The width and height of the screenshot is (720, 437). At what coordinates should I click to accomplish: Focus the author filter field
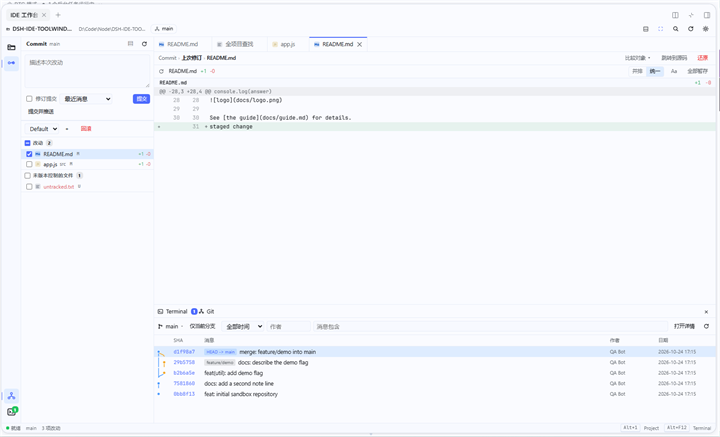(289, 326)
